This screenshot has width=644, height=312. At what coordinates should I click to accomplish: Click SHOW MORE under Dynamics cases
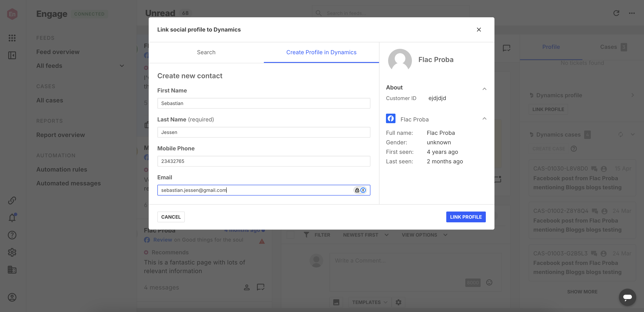coord(582,292)
